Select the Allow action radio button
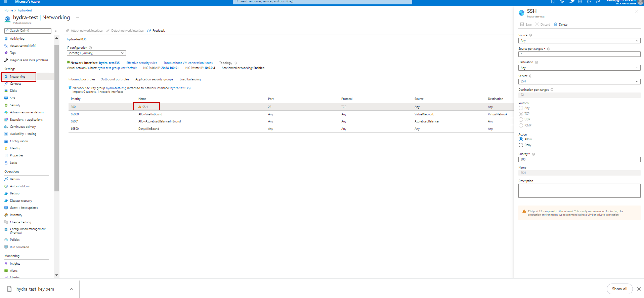 [521, 139]
